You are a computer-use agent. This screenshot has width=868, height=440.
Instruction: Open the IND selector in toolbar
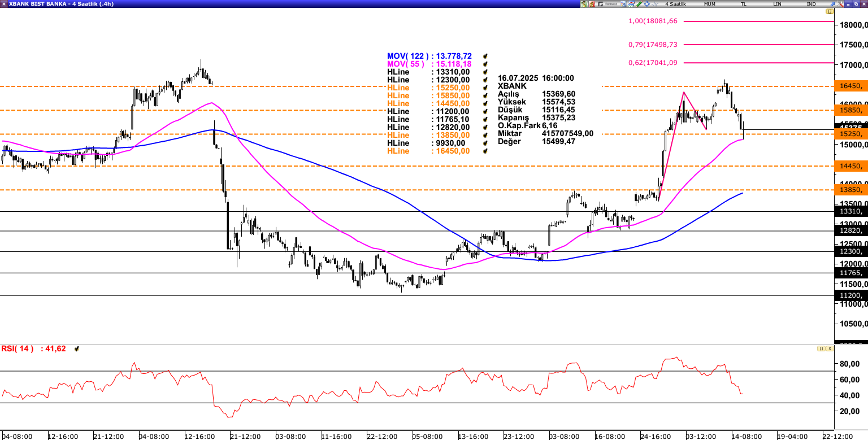811,4
